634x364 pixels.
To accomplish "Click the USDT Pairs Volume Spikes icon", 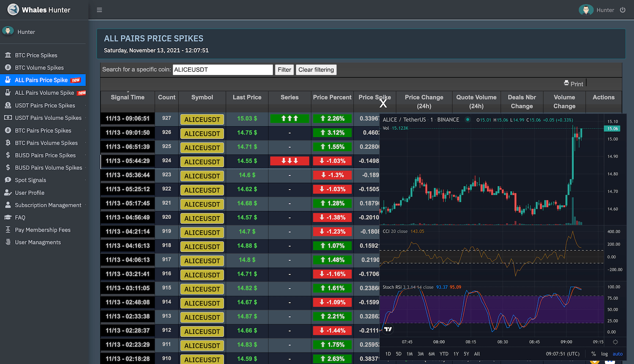I will click(8, 118).
